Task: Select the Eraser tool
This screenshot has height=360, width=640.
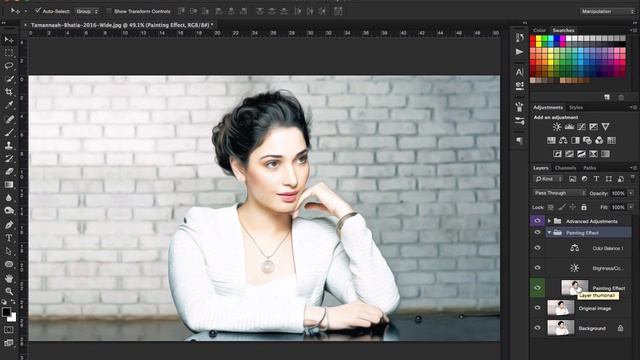Action: pos(9,171)
